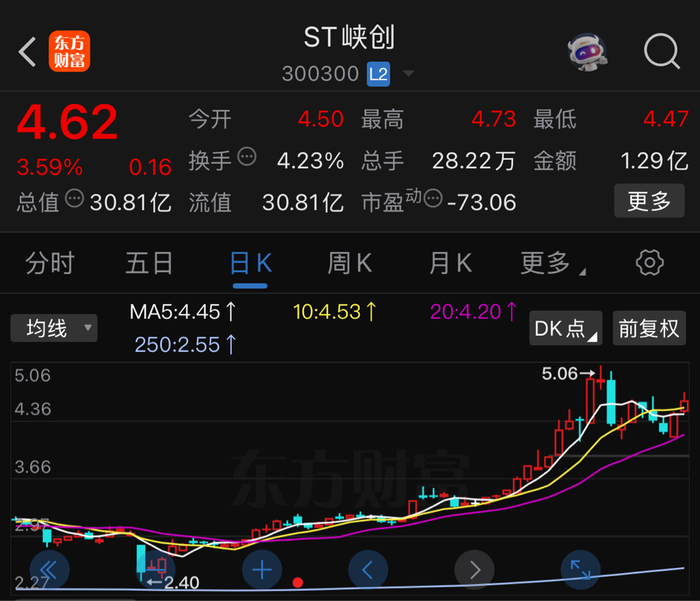Tap the 总手 28.22万 value
The width and height of the screenshot is (700, 601).
click(474, 161)
